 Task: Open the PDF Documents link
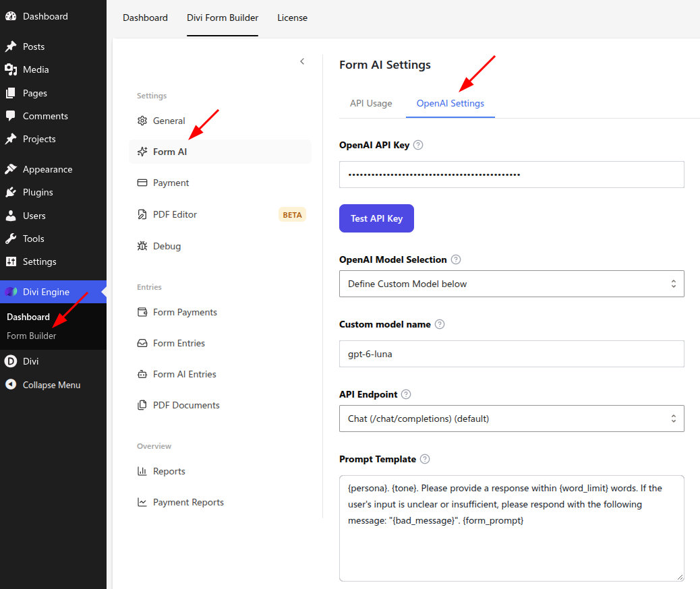(x=186, y=405)
